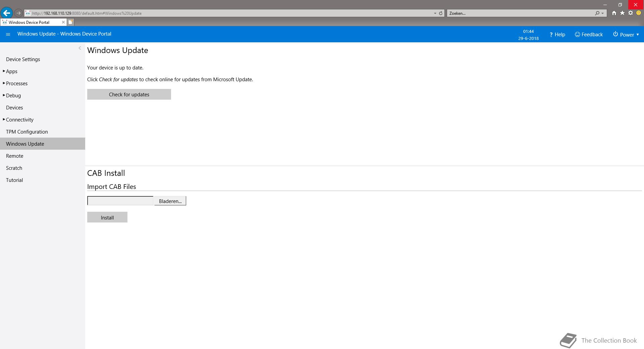Image resolution: width=644 pixels, height=349 pixels.
Task: Collapse the sidebar with the chevron arrow
Action: pos(80,48)
